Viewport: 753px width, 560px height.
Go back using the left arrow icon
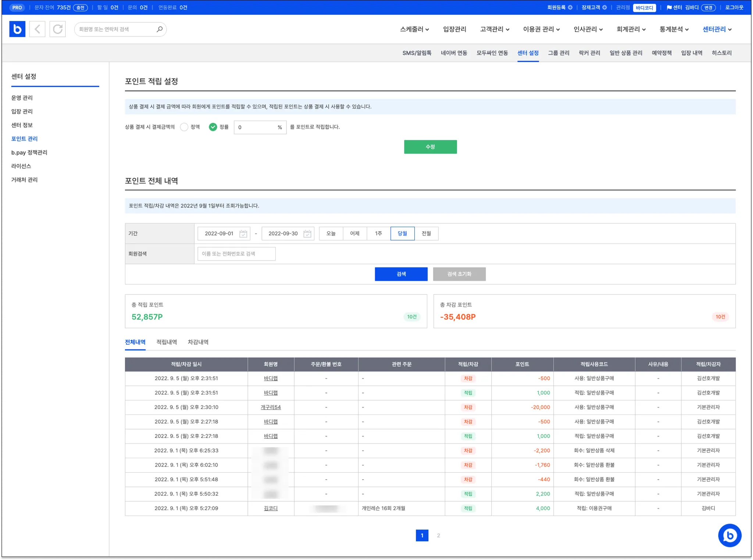(37, 29)
